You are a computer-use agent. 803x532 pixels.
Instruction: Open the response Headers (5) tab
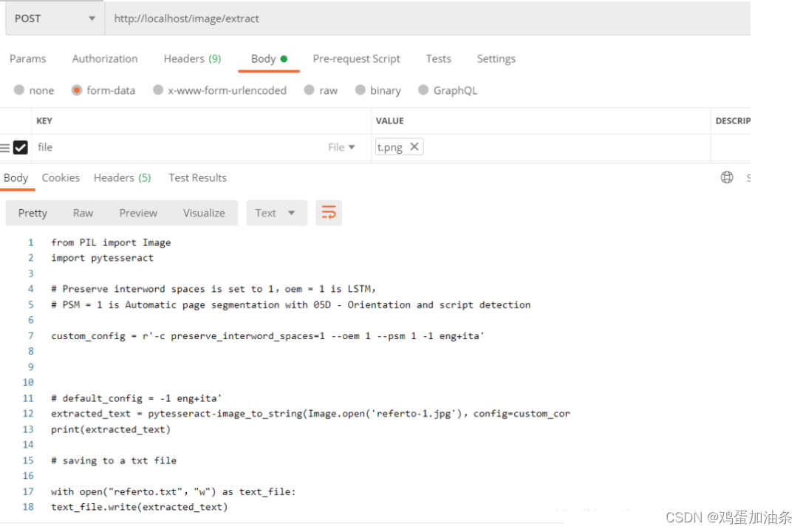click(123, 177)
